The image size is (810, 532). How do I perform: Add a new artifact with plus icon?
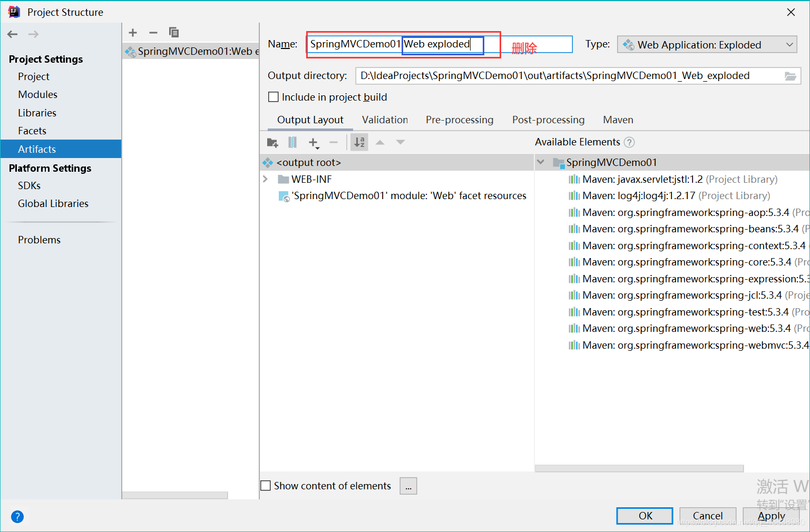(133, 33)
